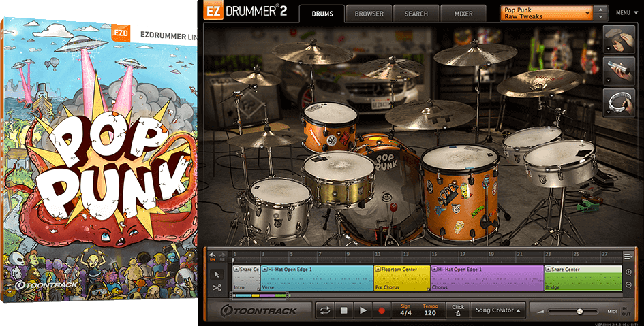Click the Redo arrow icon
The width and height of the screenshot is (644, 326).
[x=222, y=255]
